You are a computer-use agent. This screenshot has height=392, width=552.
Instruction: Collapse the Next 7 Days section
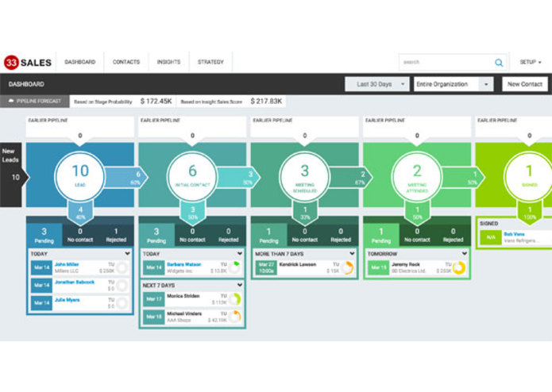tap(240, 285)
